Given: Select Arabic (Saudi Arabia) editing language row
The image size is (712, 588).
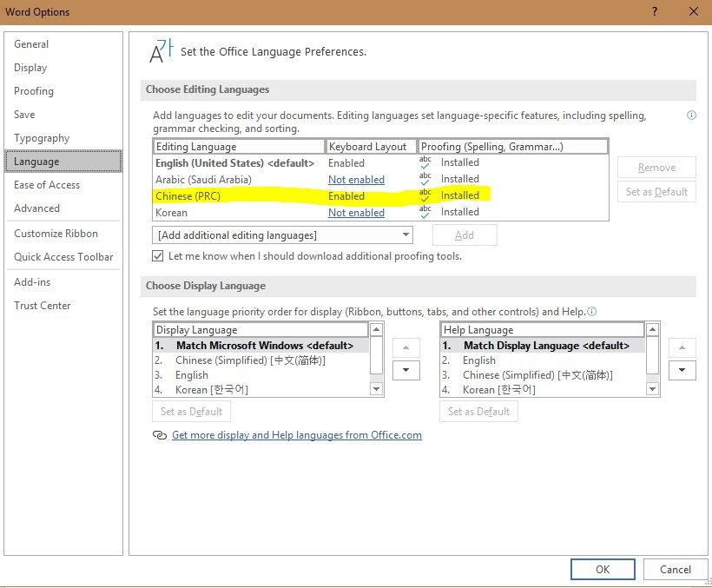Looking at the screenshot, I should point(380,179).
